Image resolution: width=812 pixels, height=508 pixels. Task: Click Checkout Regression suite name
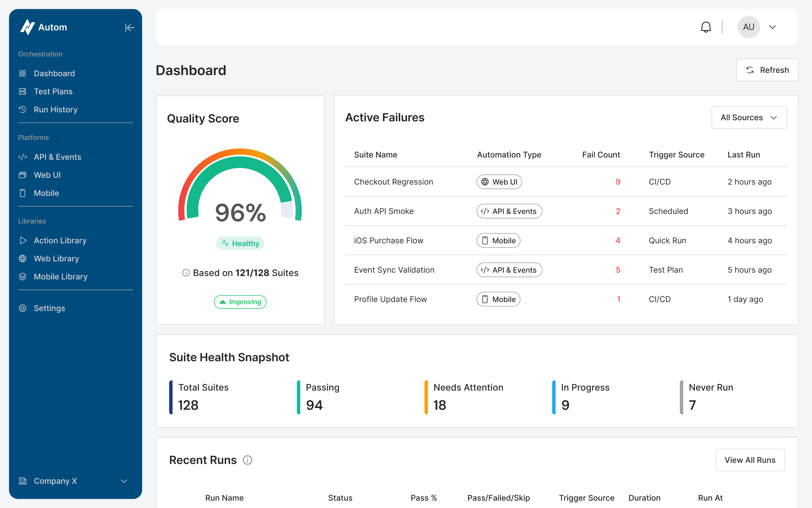394,182
